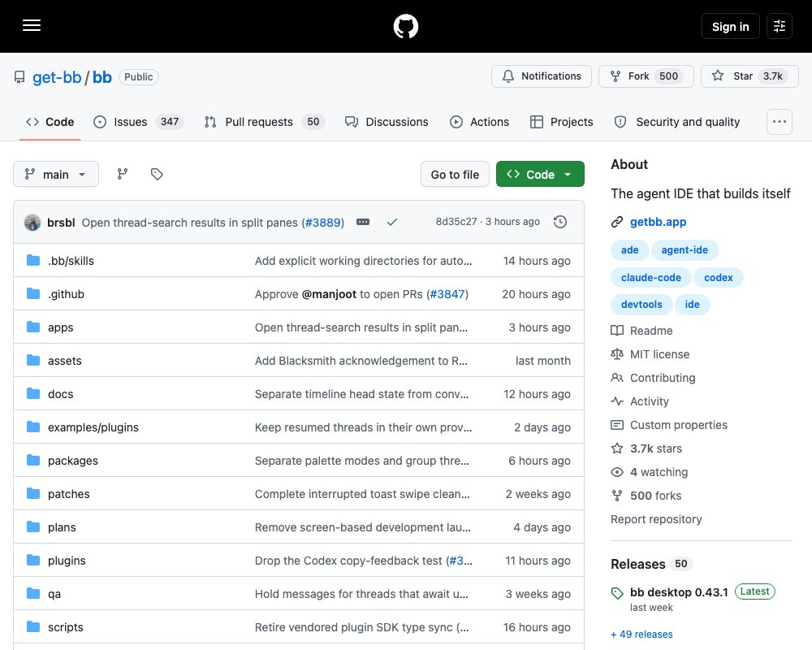
Task: Go to GitHub home via Octocat logo
Action: pos(405,26)
